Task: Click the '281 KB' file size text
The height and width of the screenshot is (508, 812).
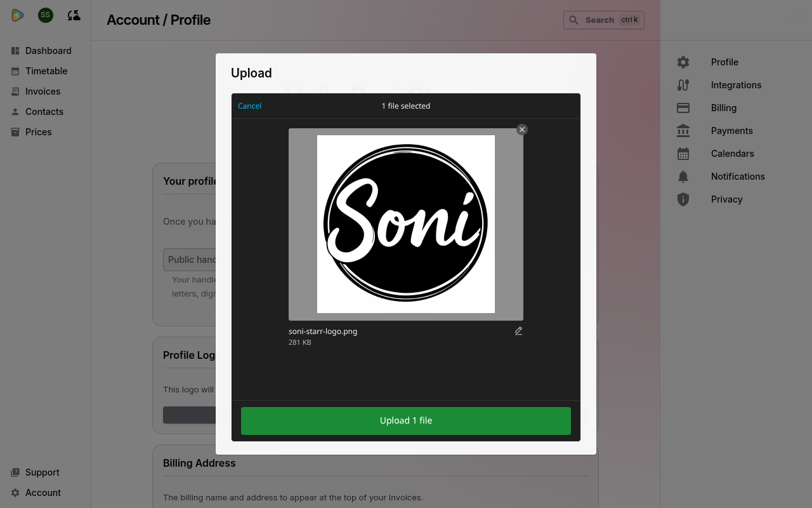Action: [x=300, y=342]
